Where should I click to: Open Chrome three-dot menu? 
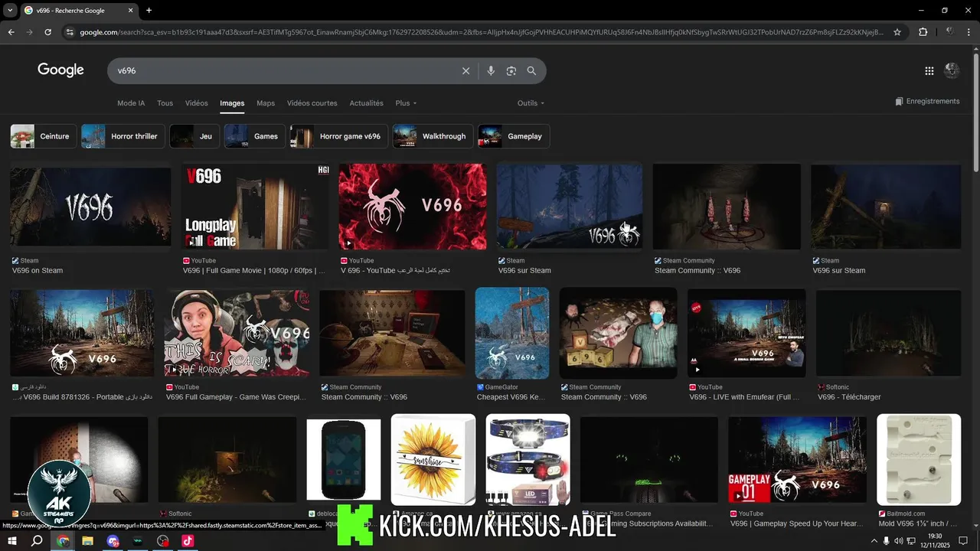pyautogui.click(x=969, y=32)
